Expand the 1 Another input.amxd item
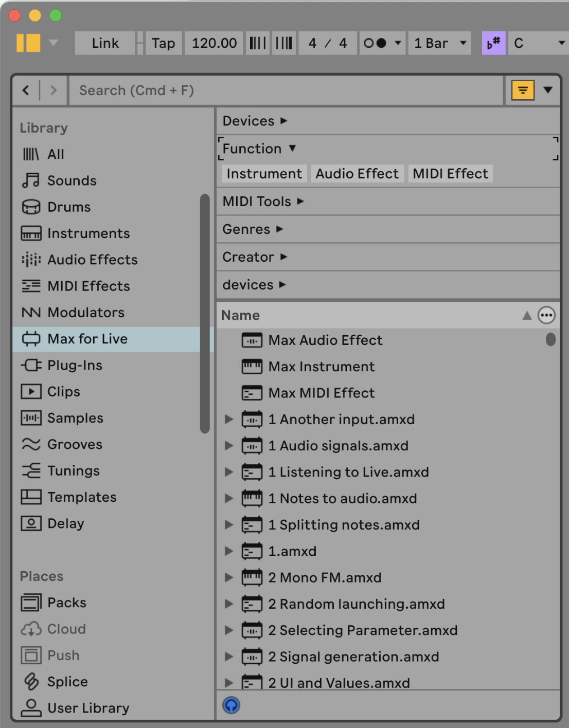The width and height of the screenshot is (569, 728). pos(229,420)
